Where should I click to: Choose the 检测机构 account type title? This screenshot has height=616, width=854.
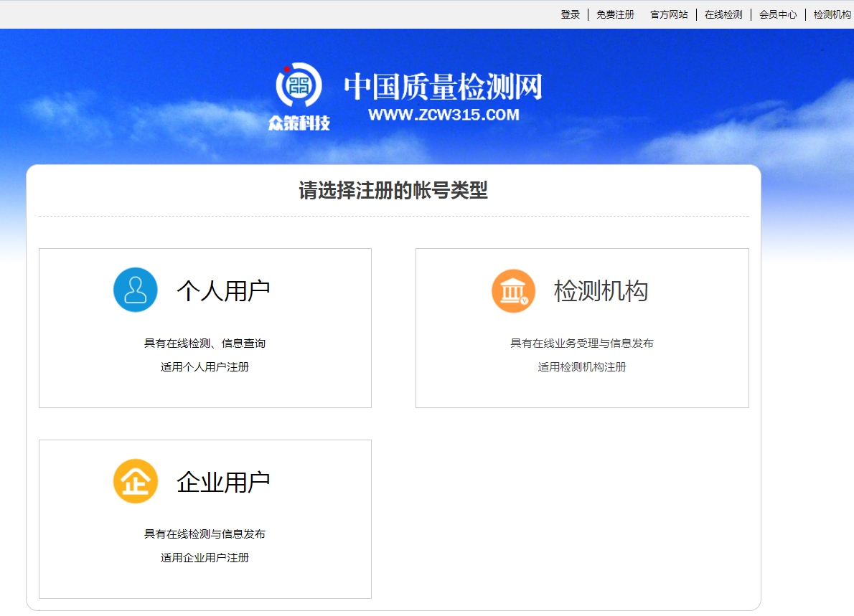(601, 290)
